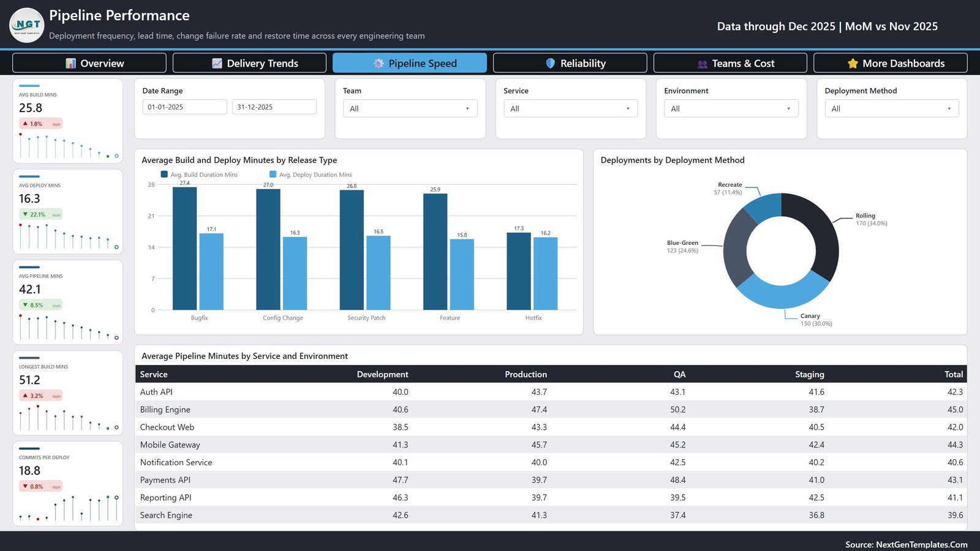The height and width of the screenshot is (551, 980).
Task: Click the Feature build duration bar 25.9
Action: (435, 252)
